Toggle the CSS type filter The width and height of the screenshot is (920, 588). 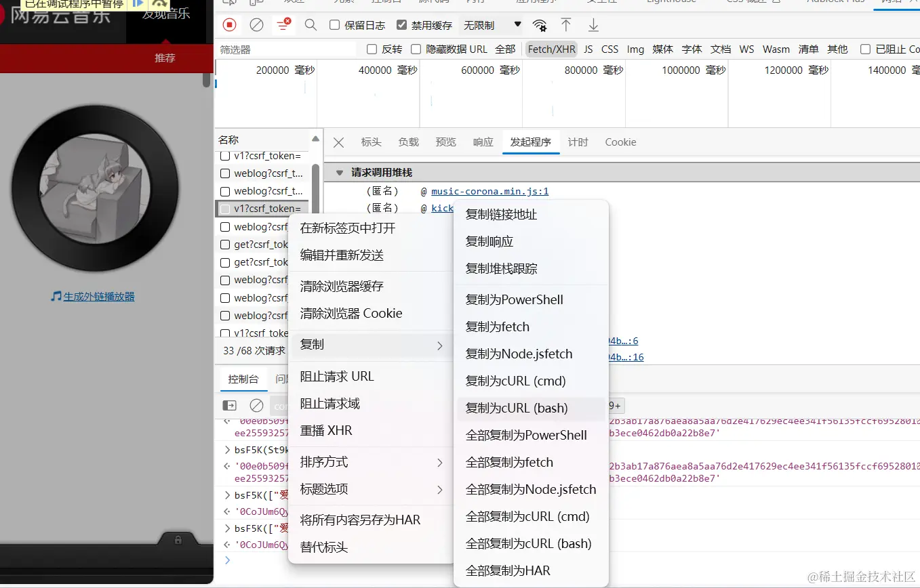(610, 49)
